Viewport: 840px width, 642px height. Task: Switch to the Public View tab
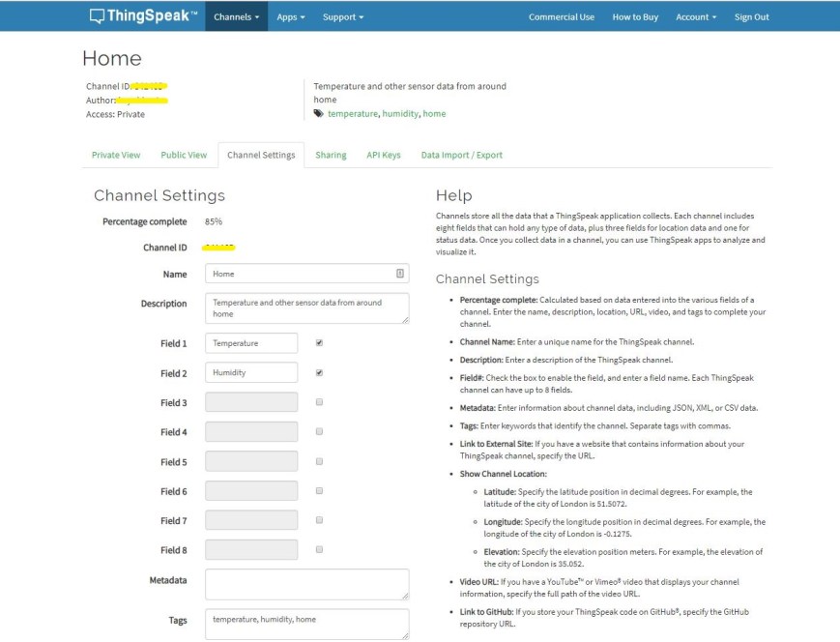[x=185, y=154]
